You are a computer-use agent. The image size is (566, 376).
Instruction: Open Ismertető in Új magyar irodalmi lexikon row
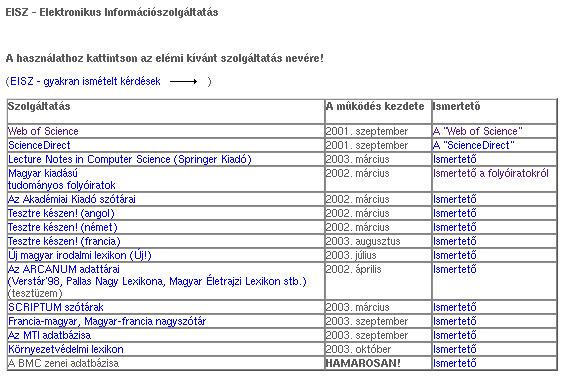(455, 255)
